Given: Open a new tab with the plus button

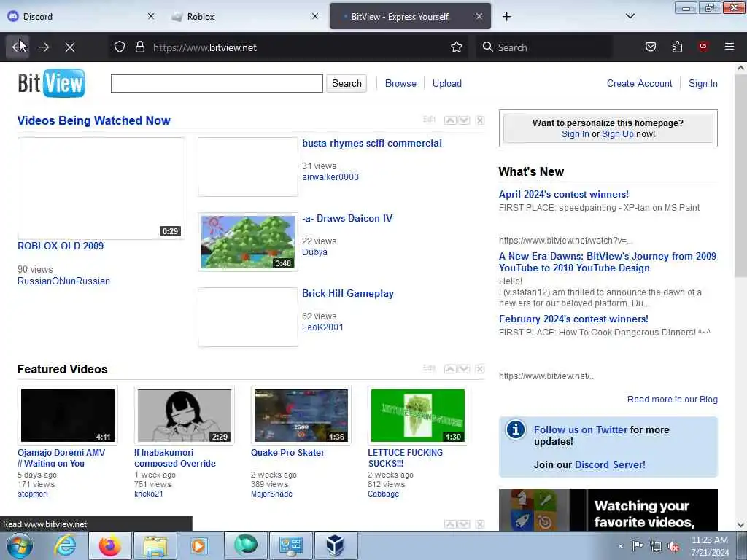Looking at the screenshot, I should click(506, 17).
